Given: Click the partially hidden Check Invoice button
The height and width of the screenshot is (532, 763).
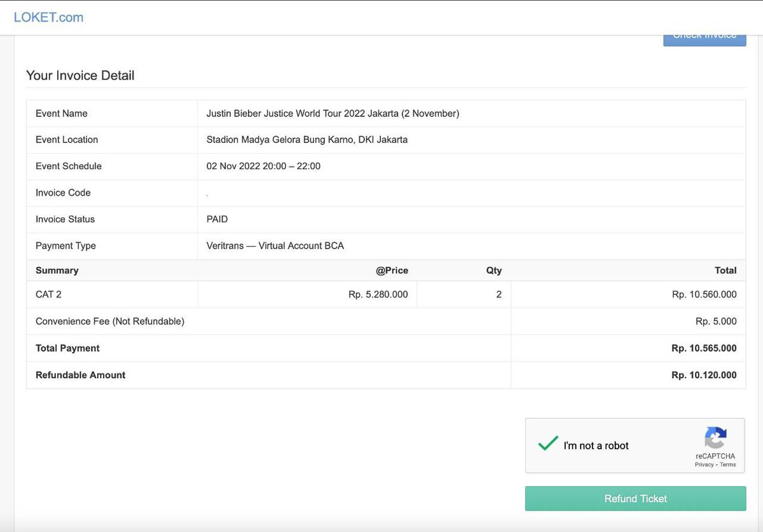Looking at the screenshot, I should [705, 39].
